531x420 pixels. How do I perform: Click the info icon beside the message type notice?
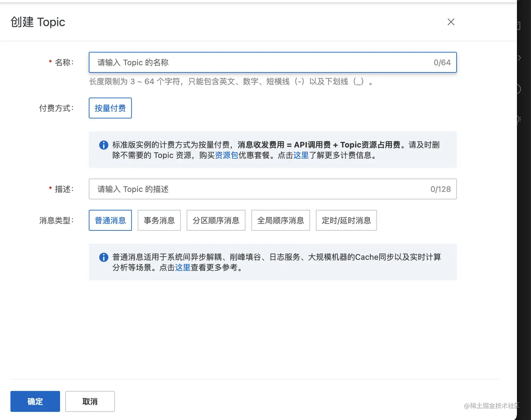pyautogui.click(x=103, y=257)
